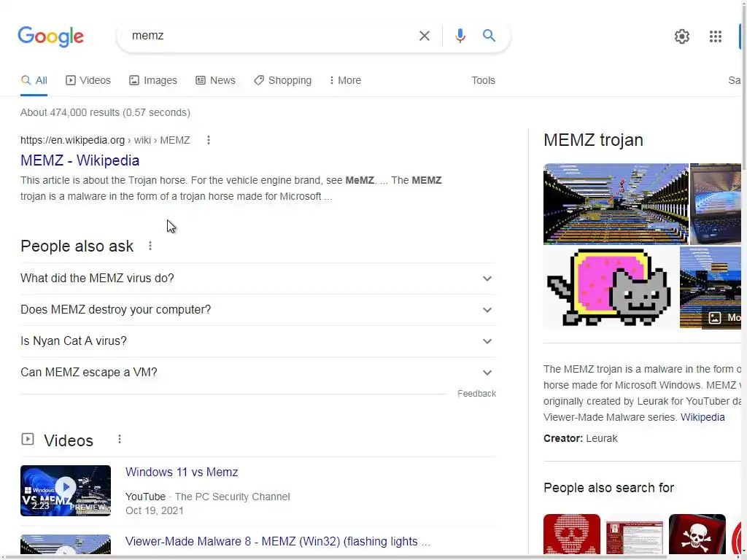Open the red skull thumbnail under People also search
Image resolution: width=747 pixels, height=560 pixels.
(x=572, y=534)
